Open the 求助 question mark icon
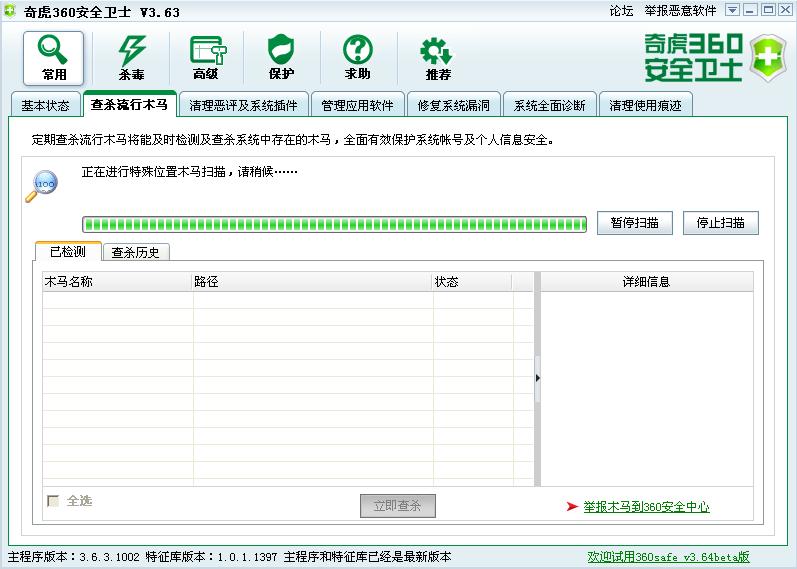Screen dimensions: 797x569 click(357, 58)
